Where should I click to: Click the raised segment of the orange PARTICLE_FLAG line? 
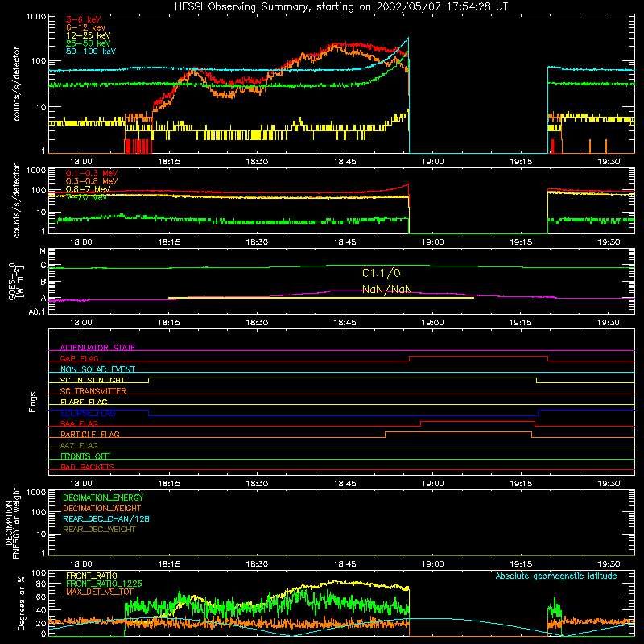pyautogui.click(x=458, y=432)
